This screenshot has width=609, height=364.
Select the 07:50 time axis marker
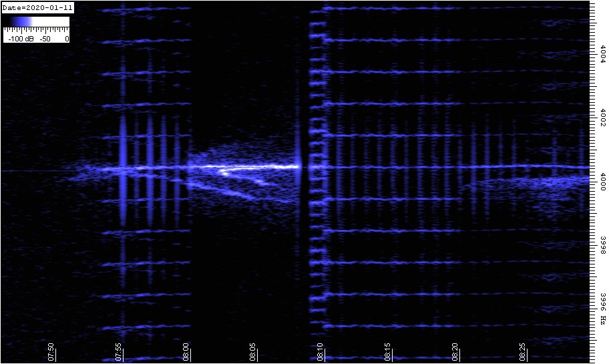51,351
